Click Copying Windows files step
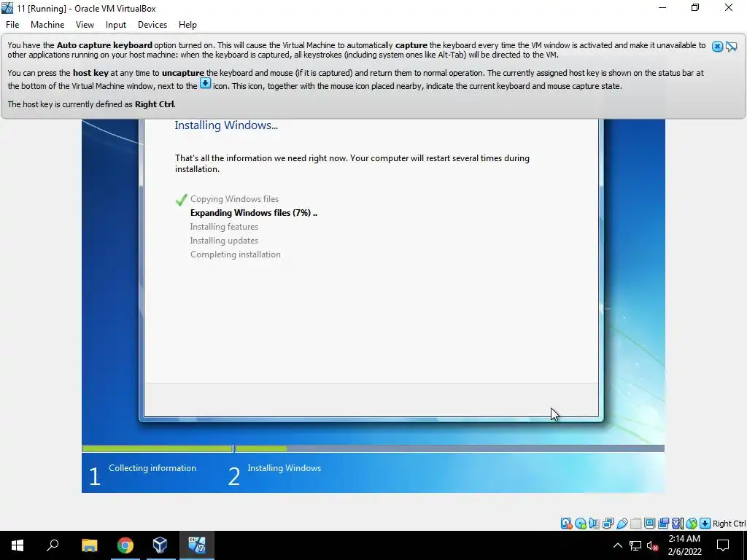This screenshot has width=747, height=560. 234,199
